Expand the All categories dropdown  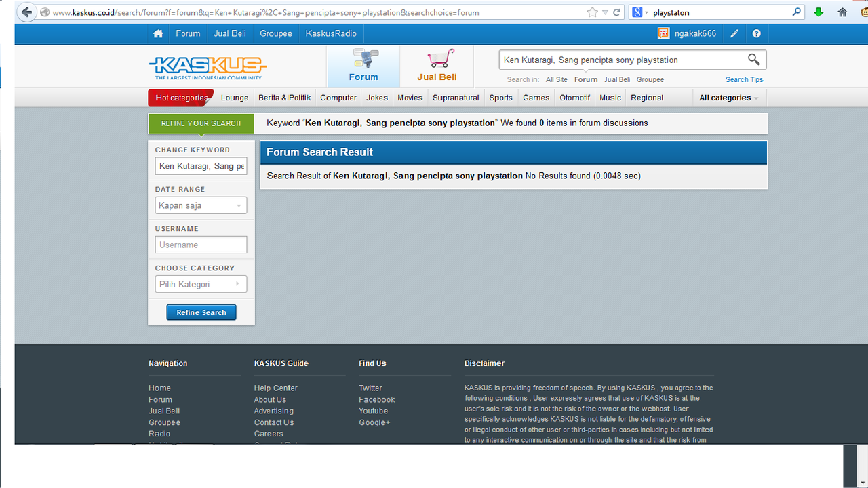coord(729,98)
